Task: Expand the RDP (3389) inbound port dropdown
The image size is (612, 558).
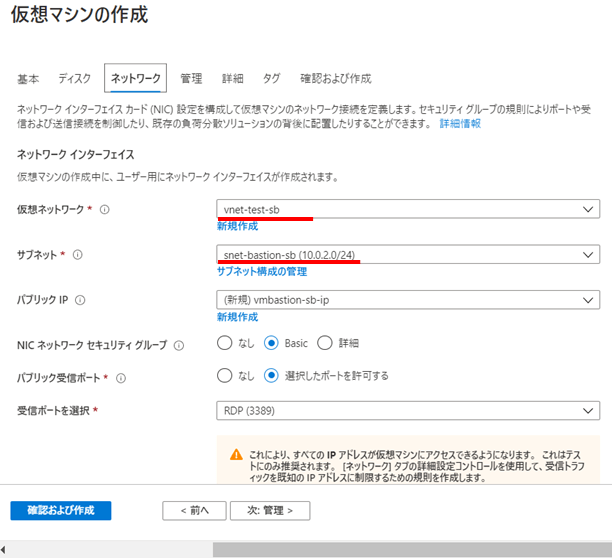Action: click(408, 409)
